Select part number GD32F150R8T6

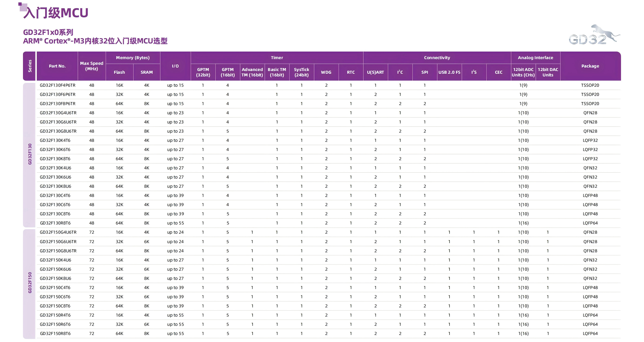(55, 334)
